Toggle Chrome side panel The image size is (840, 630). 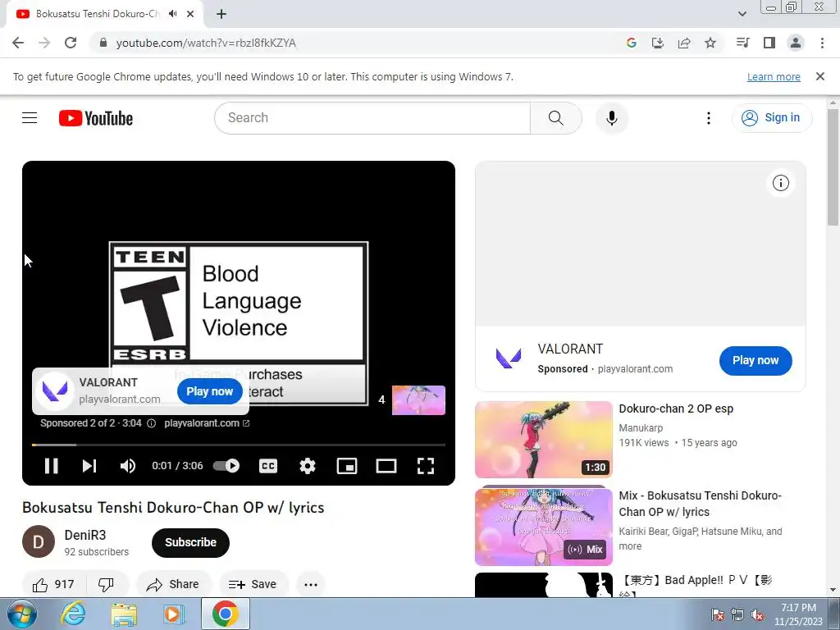(x=769, y=43)
